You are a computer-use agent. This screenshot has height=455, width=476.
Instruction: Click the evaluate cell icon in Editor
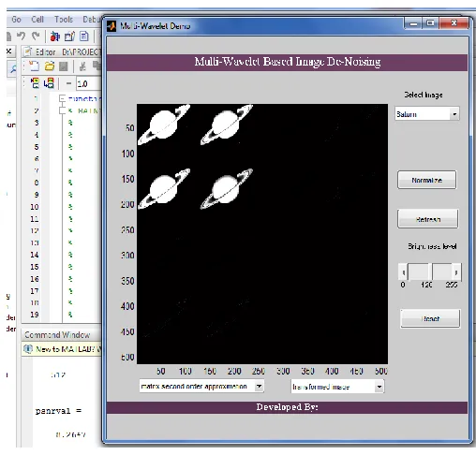(x=35, y=83)
